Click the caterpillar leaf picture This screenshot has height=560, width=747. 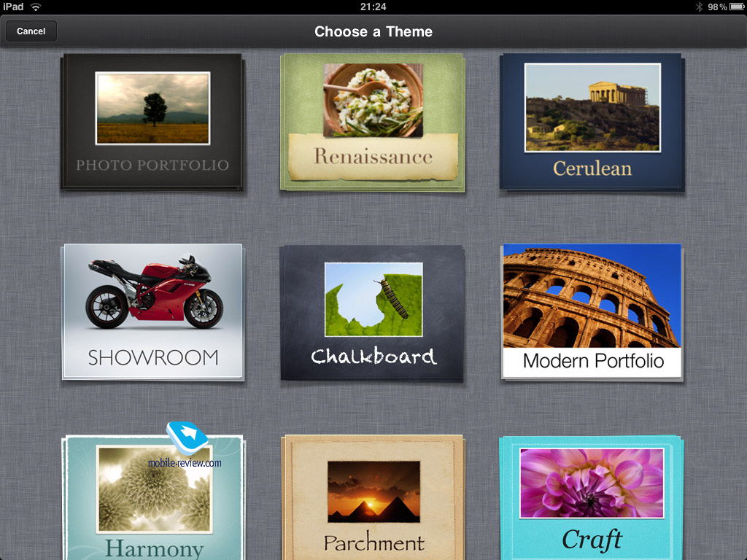(373, 300)
